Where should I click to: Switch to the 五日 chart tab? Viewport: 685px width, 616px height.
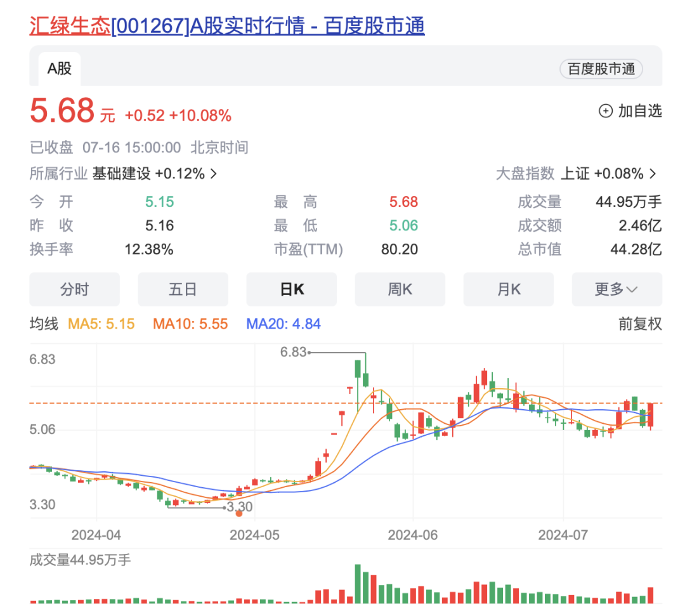(183, 289)
